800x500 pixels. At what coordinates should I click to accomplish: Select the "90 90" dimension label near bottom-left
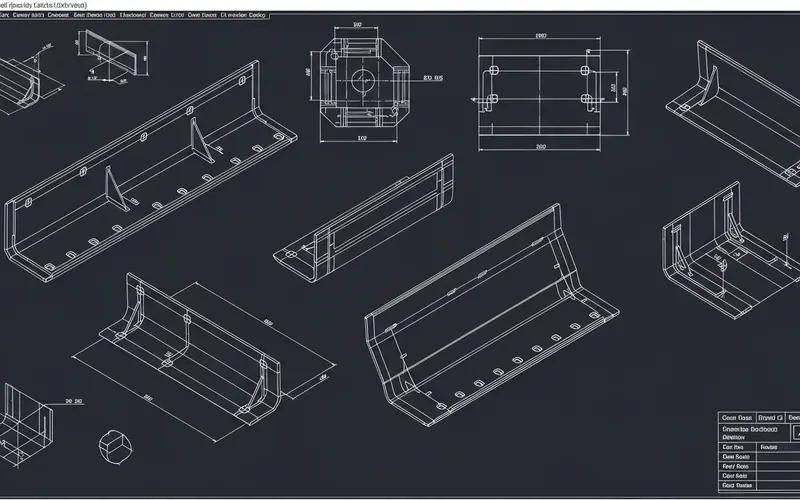(x=73, y=401)
